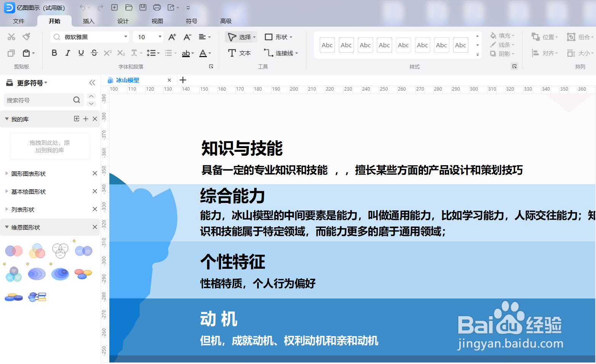Toggle underline formatting
Screen dimensions: 596x364
(81, 53)
